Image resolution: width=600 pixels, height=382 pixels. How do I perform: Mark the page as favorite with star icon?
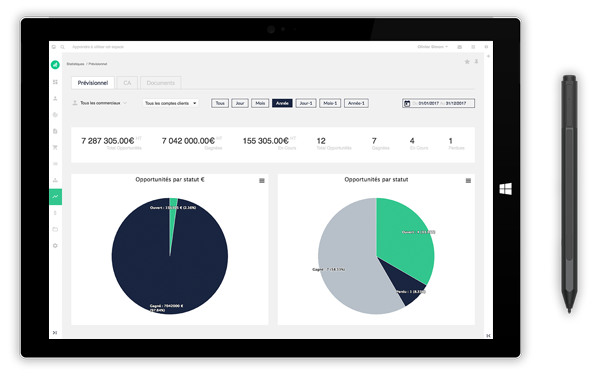click(x=467, y=62)
